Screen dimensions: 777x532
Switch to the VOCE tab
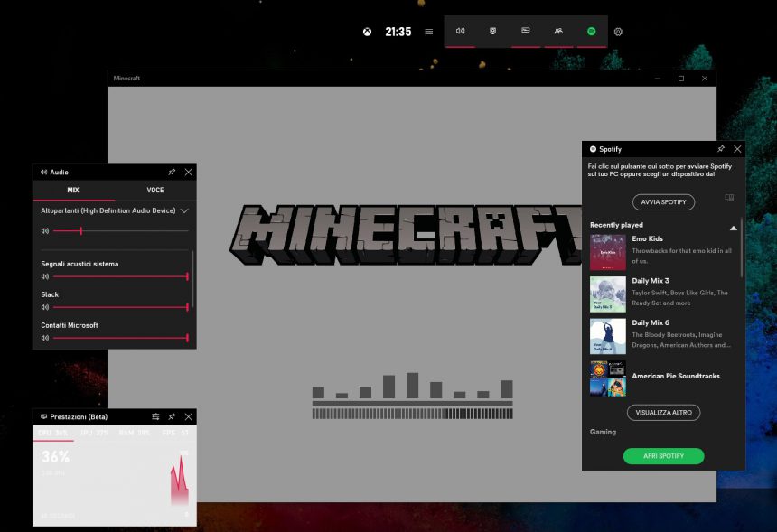point(155,191)
